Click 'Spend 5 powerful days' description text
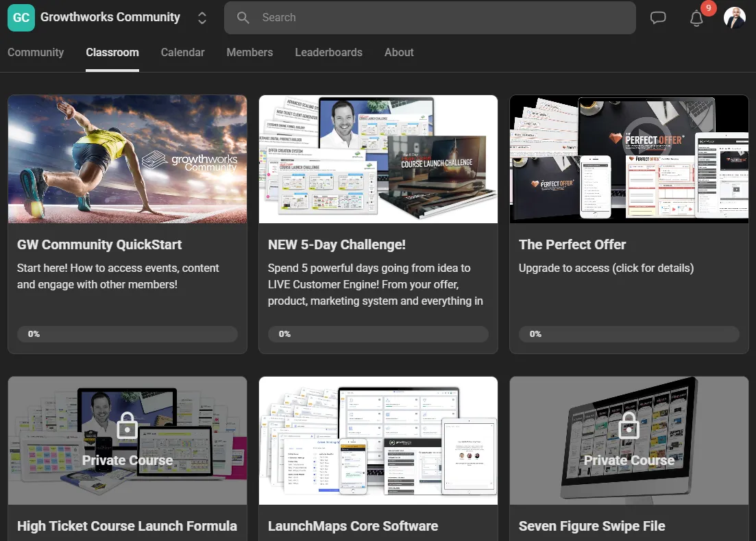The height and width of the screenshot is (541, 756). coord(376,284)
